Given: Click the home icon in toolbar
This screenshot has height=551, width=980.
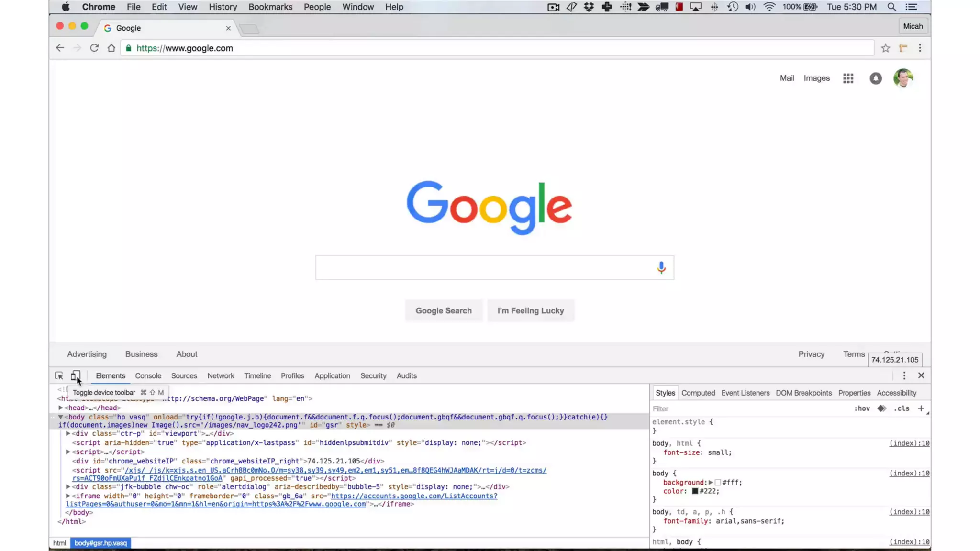Looking at the screenshot, I should click(111, 48).
